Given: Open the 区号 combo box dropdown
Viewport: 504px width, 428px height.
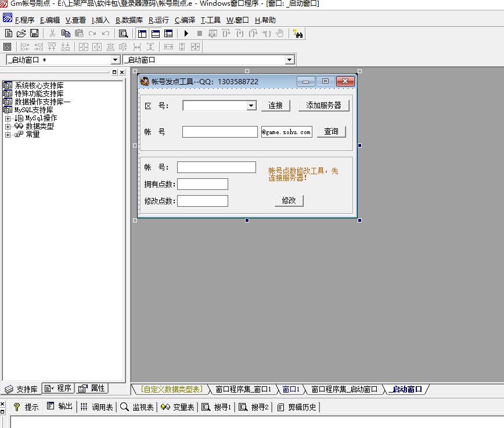Looking at the screenshot, I should tap(251, 106).
